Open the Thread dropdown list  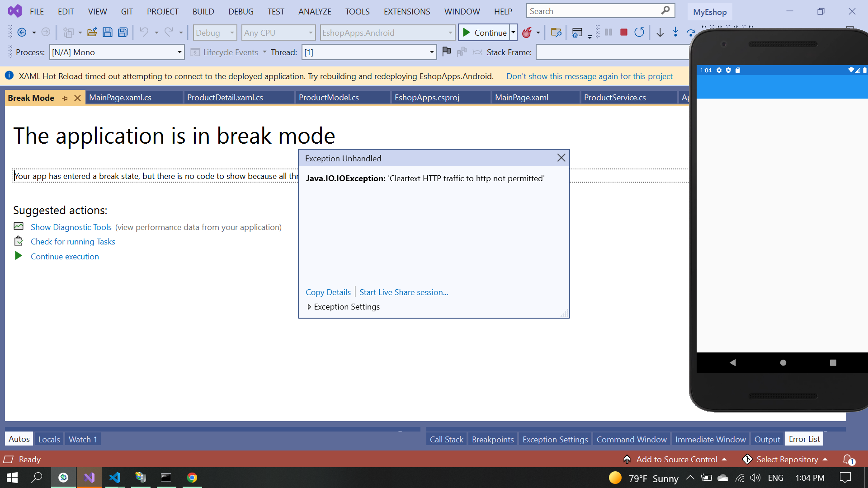pos(431,52)
